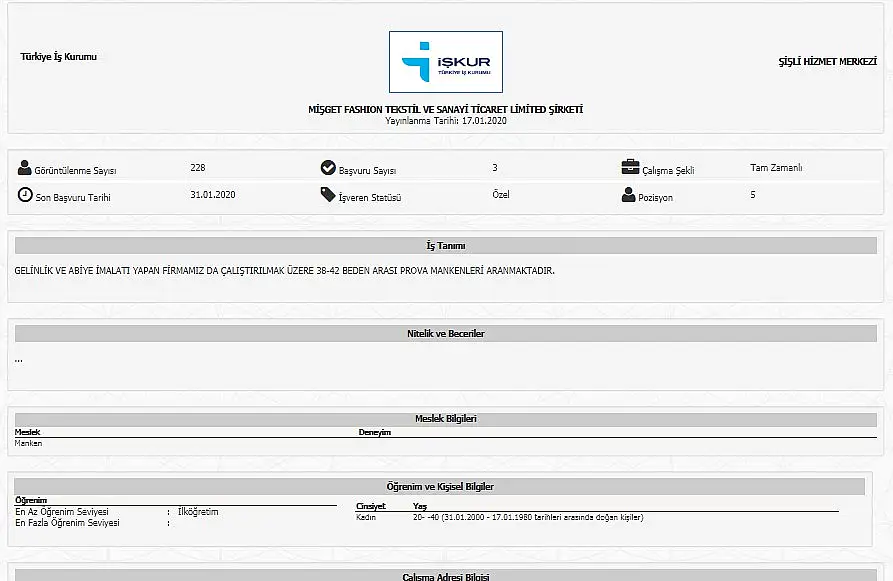Click the Cinsiyet column heading
The height and width of the screenshot is (581, 893).
(371, 506)
